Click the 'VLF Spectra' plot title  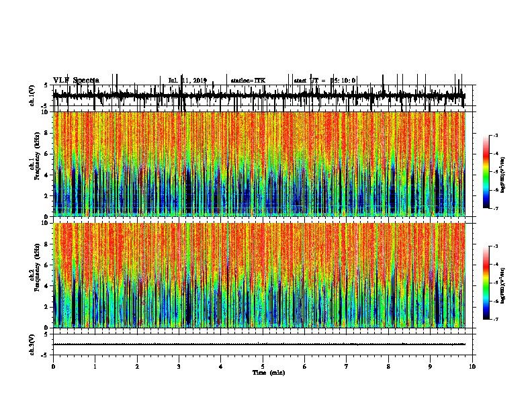point(76,81)
